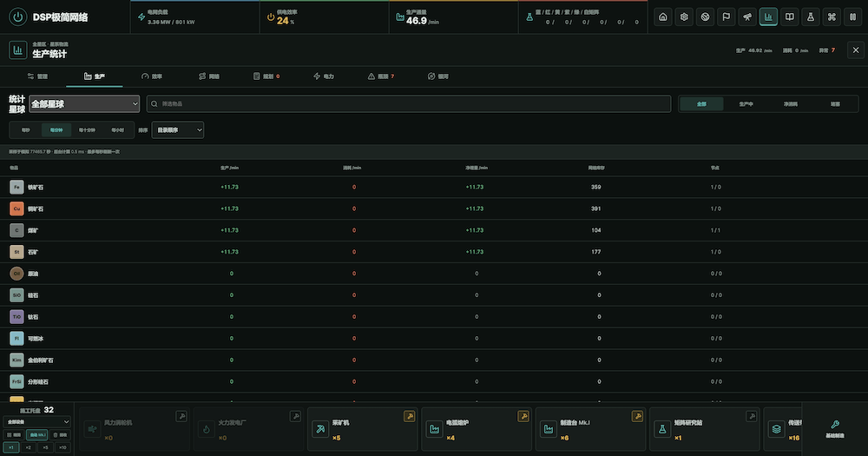The image size is (868, 456).
Task: Click the 基础制造 wrench button at bottom right
Action: coord(835,429)
